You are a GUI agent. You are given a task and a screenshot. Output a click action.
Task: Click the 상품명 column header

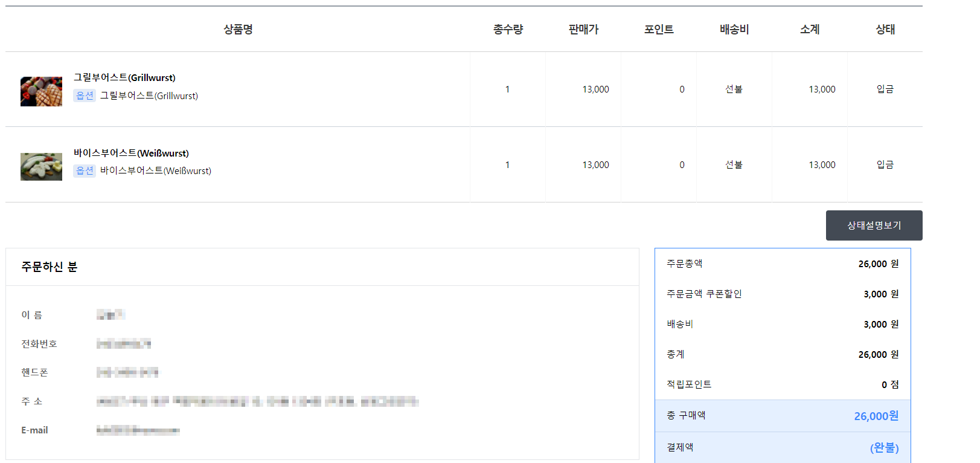238,29
